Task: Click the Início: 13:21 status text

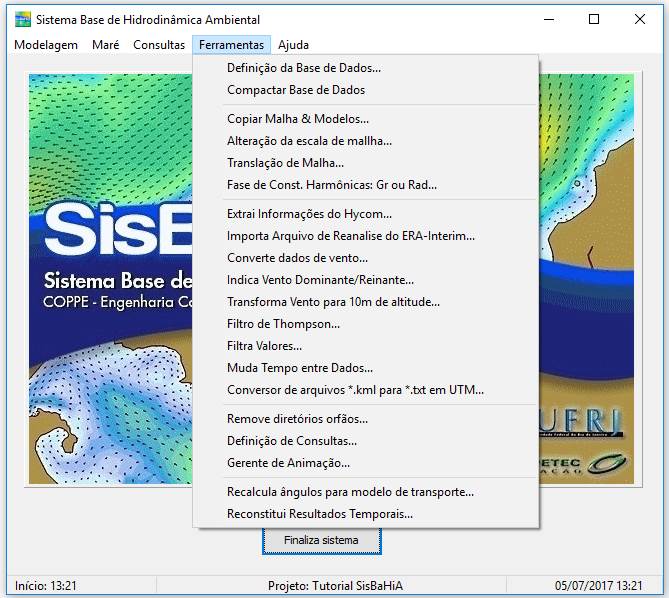Action: point(46,586)
